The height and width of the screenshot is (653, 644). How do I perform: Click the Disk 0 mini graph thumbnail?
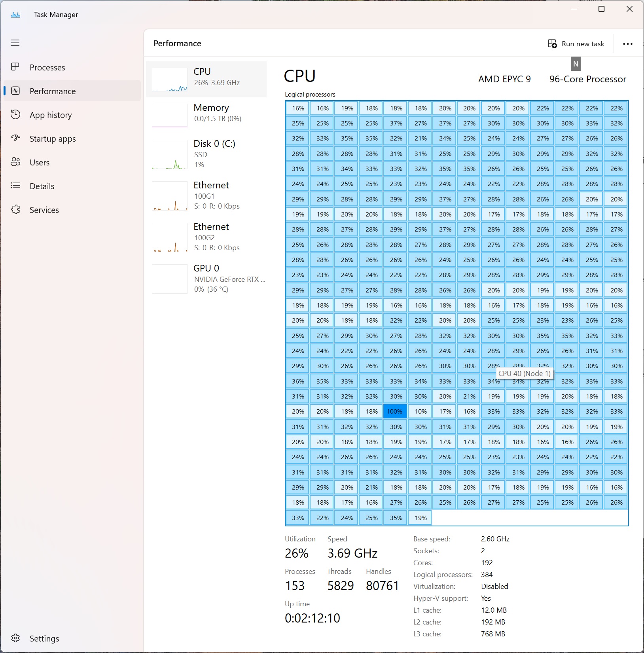[x=170, y=154]
